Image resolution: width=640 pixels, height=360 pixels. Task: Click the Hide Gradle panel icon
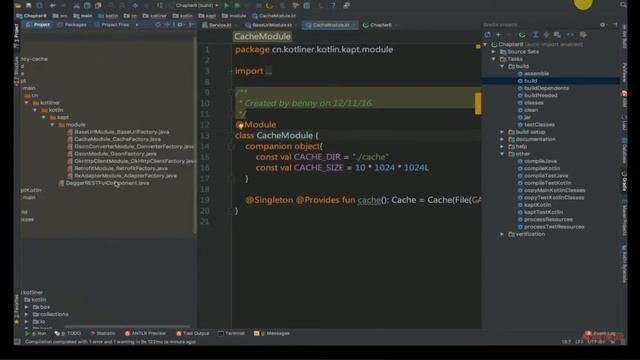pyautogui.click(x=615, y=25)
